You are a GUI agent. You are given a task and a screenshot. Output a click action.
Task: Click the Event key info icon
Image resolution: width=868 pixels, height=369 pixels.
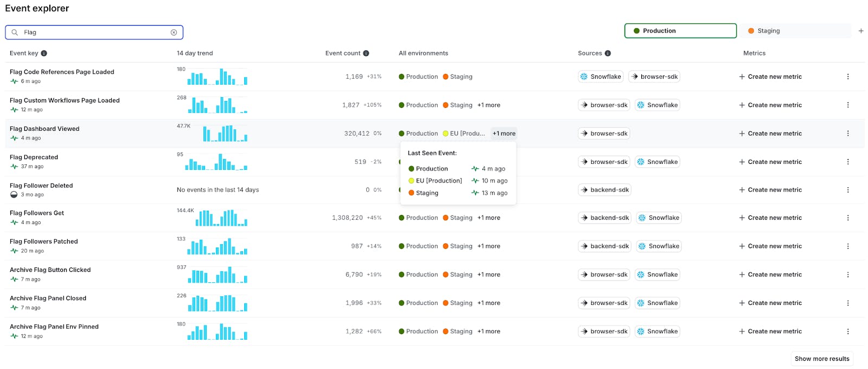click(44, 53)
